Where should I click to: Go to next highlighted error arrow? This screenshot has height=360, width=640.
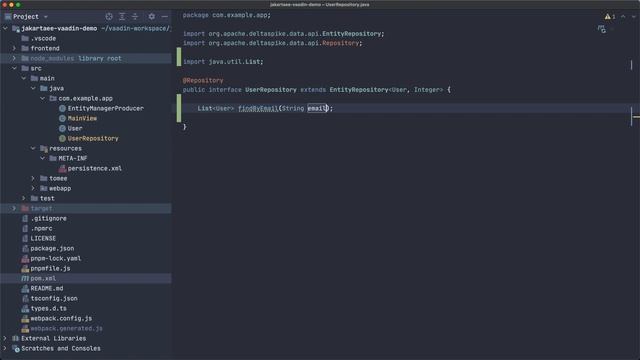pos(633,16)
